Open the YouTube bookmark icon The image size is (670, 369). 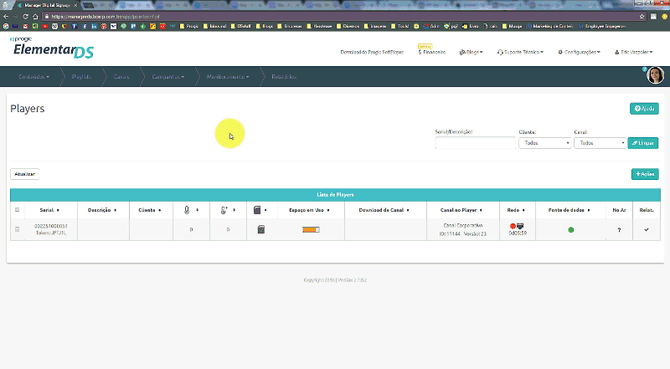tap(45, 26)
